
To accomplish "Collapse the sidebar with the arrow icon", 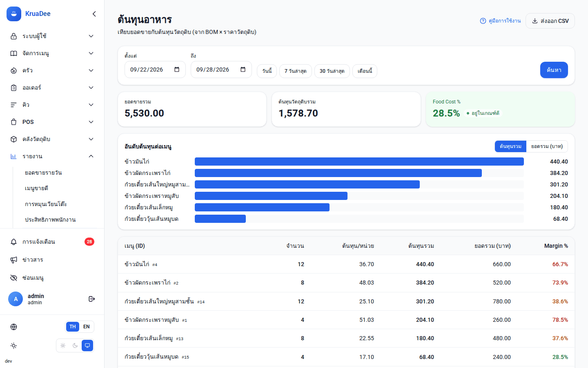I will [94, 14].
